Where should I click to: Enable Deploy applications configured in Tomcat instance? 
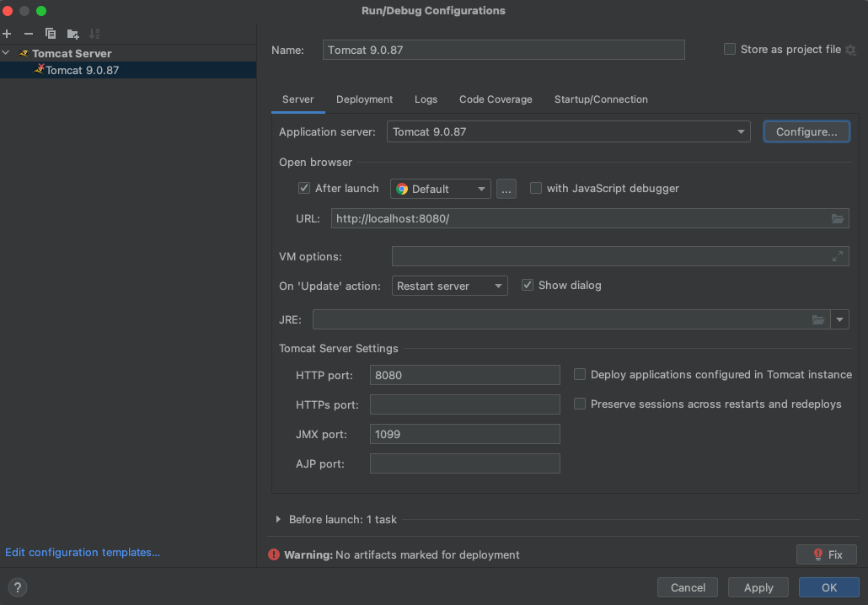coord(580,374)
